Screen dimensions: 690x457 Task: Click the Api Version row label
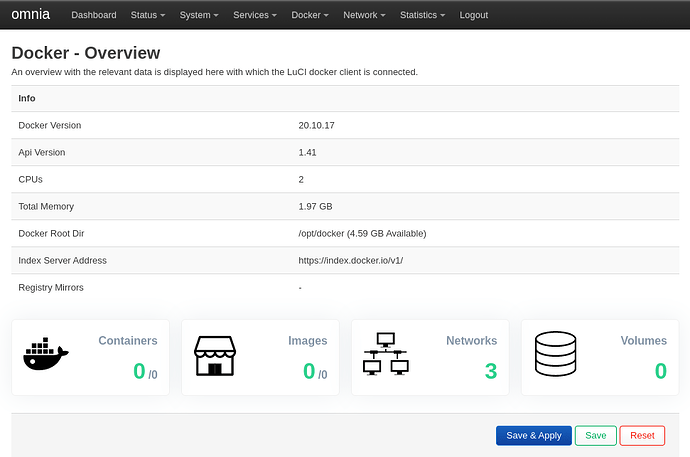42,152
